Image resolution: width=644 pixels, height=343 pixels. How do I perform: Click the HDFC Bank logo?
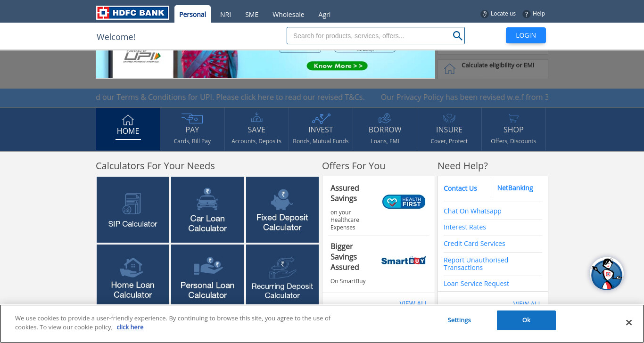coord(132,13)
